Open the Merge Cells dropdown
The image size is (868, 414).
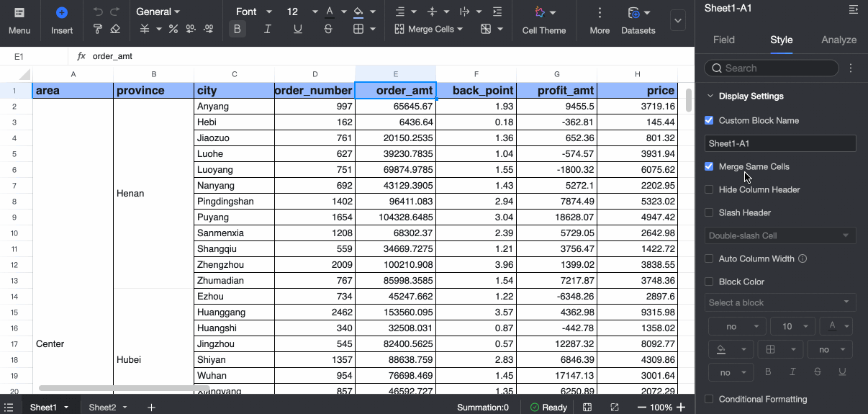429,30
